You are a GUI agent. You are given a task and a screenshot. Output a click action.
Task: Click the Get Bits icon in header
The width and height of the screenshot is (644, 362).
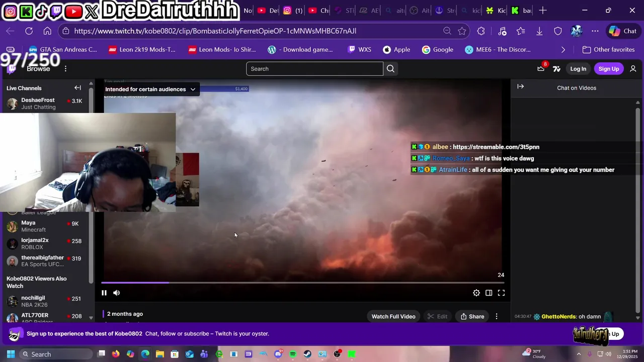(556, 69)
